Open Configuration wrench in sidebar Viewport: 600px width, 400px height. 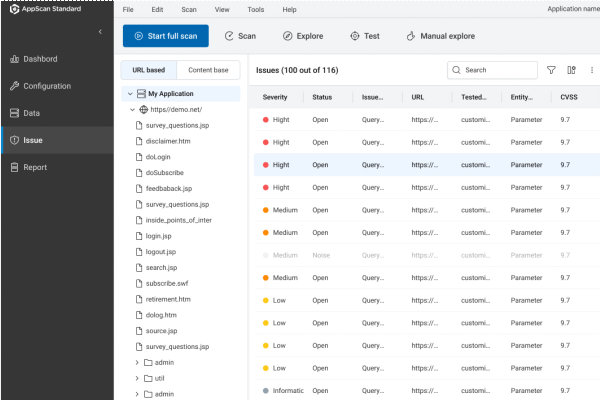click(14, 86)
